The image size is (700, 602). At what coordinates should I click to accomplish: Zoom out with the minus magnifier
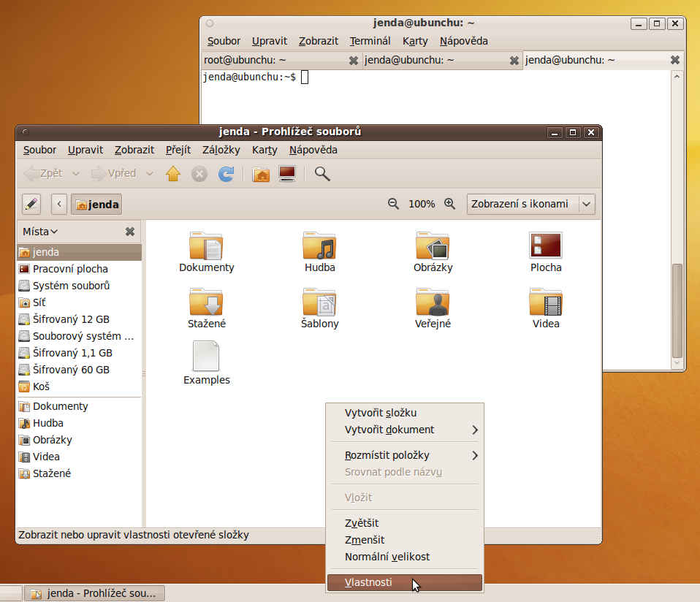tap(393, 205)
